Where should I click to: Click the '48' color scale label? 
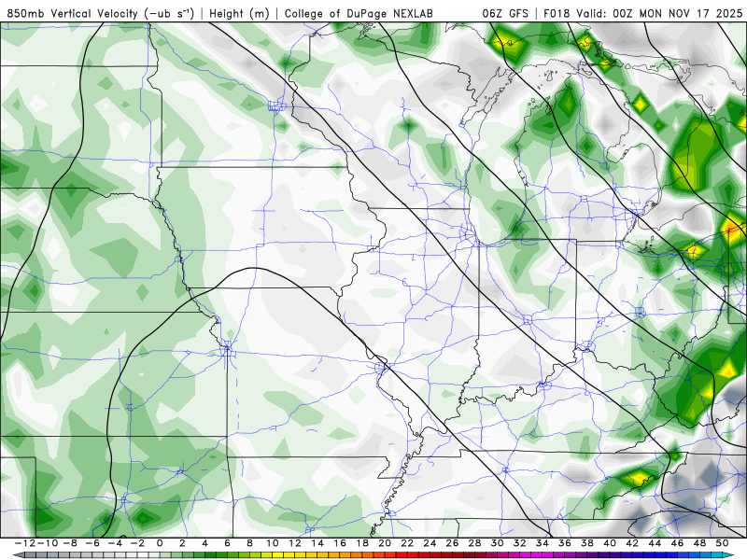(x=699, y=543)
